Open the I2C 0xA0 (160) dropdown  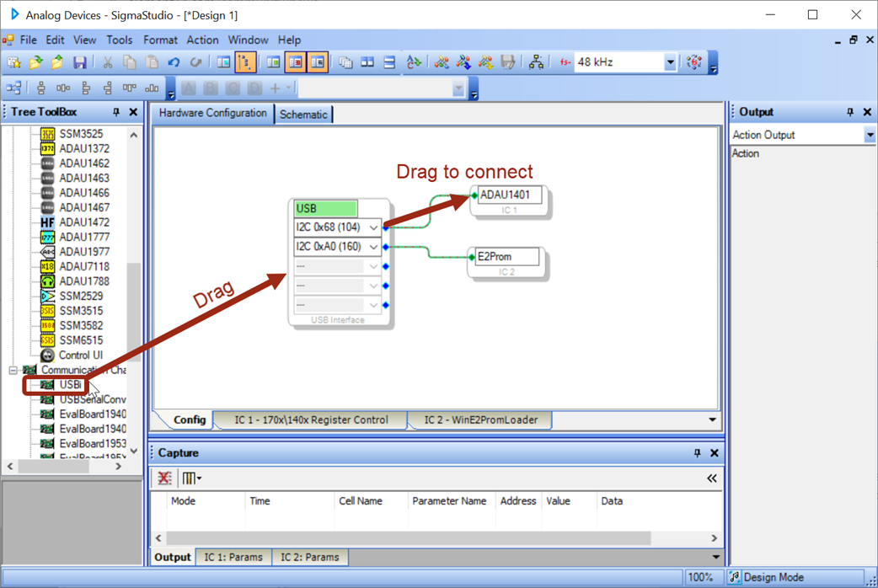pos(373,247)
